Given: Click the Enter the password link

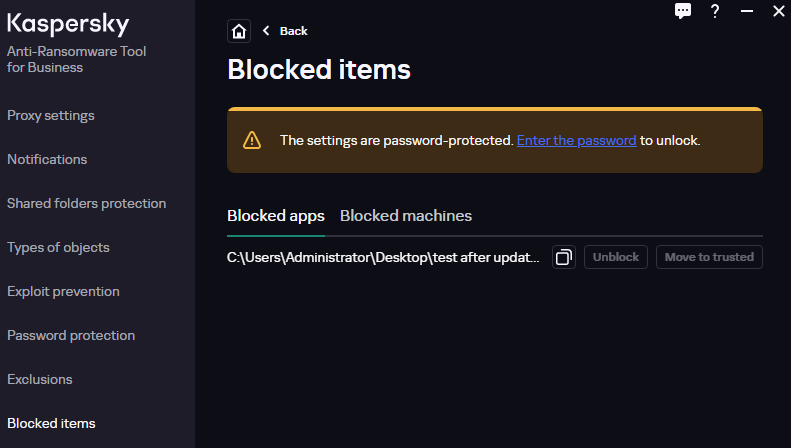Looking at the screenshot, I should click(576, 140).
